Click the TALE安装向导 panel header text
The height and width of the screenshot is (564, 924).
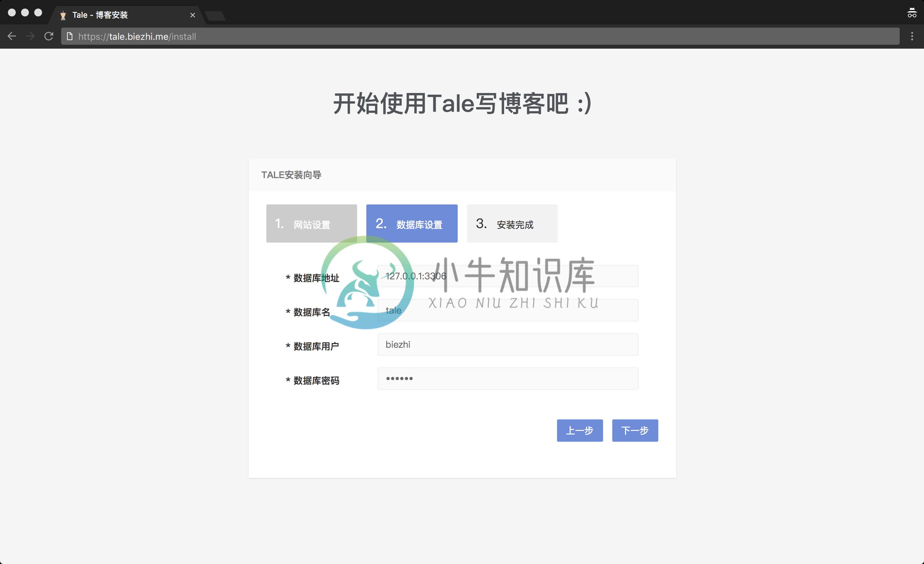(x=291, y=175)
